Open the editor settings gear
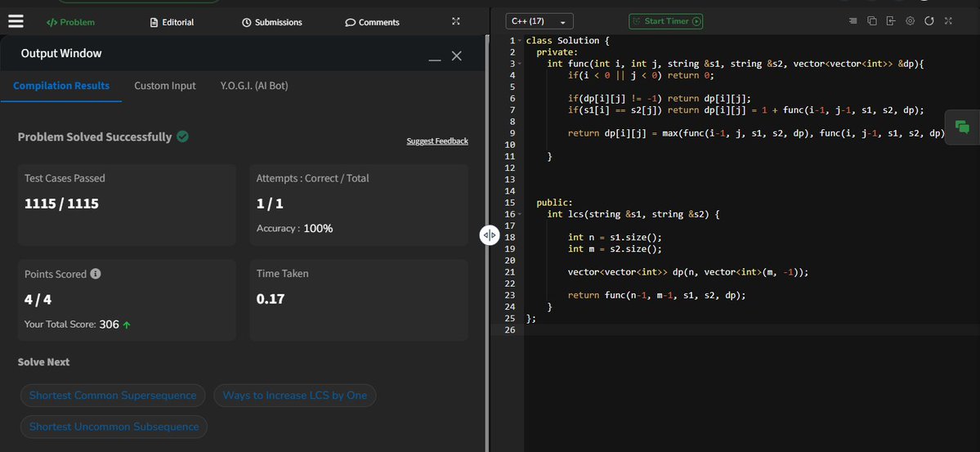This screenshot has width=980, height=452. (x=910, y=21)
